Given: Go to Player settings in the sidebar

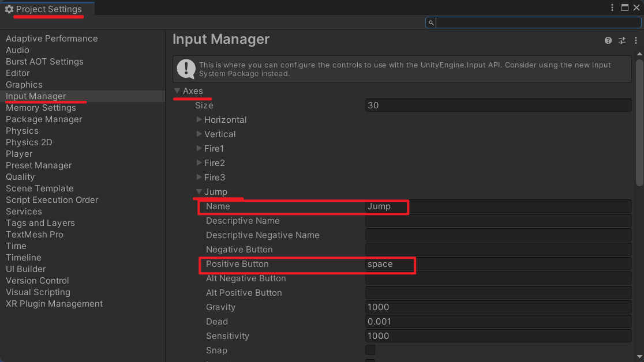Looking at the screenshot, I should (x=19, y=154).
